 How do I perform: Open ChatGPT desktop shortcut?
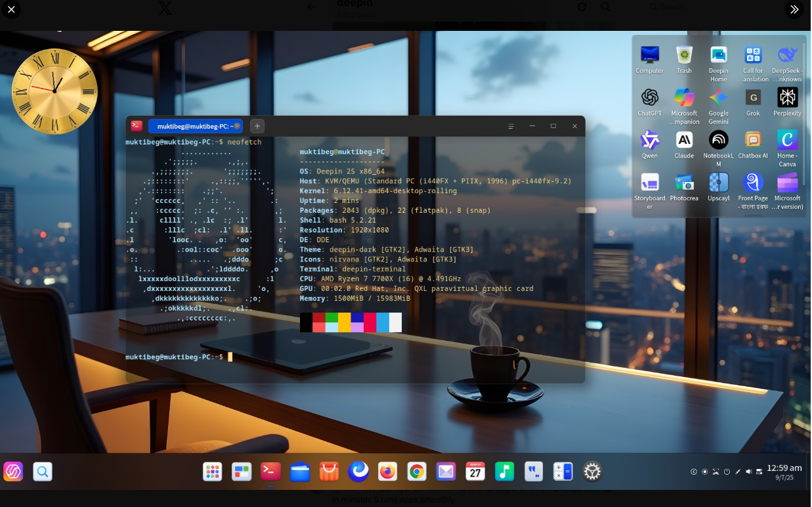tap(649, 102)
